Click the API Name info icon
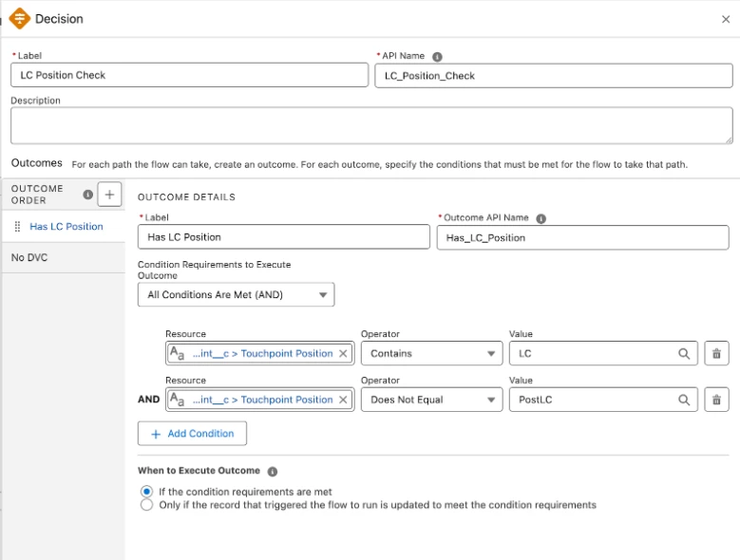 click(x=437, y=56)
